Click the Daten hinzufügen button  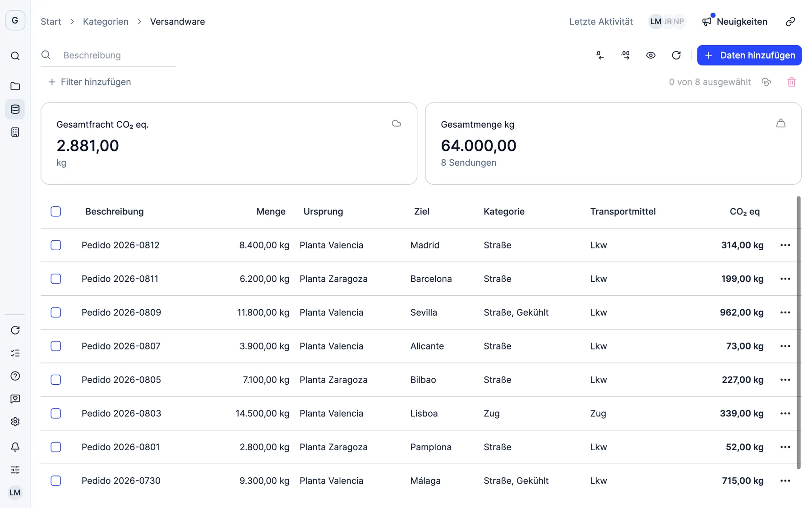(x=749, y=55)
